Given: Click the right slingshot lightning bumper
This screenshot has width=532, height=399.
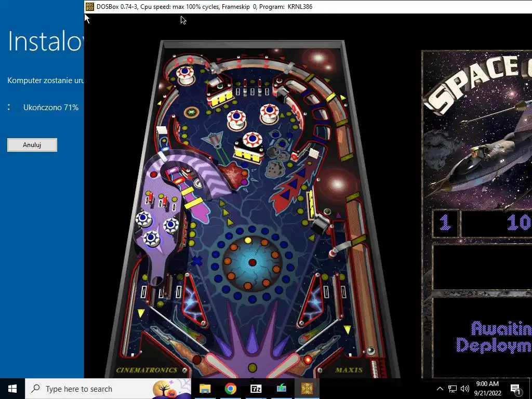Looking at the screenshot, I should (x=312, y=300).
